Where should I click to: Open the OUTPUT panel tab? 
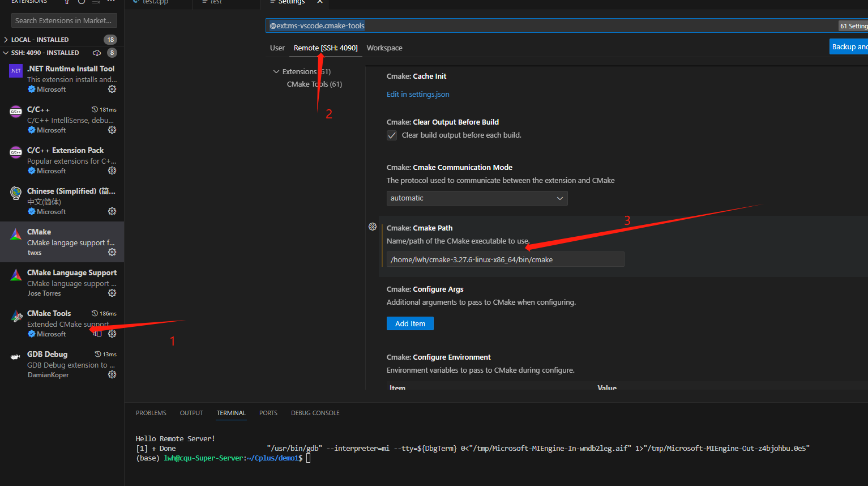(x=191, y=413)
